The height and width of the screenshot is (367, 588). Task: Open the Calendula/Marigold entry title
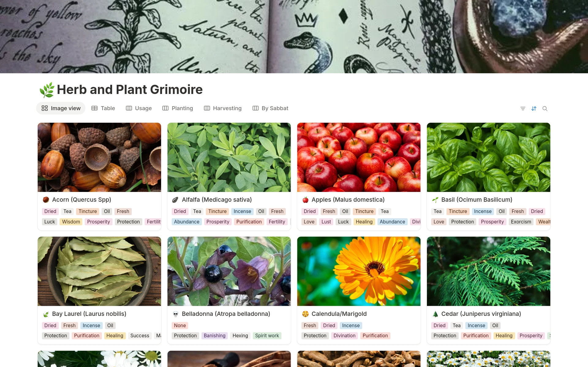(x=339, y=314)
